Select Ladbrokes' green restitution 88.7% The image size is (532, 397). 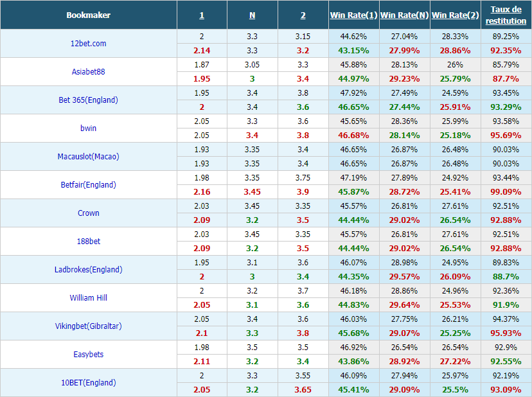point(506,276)
